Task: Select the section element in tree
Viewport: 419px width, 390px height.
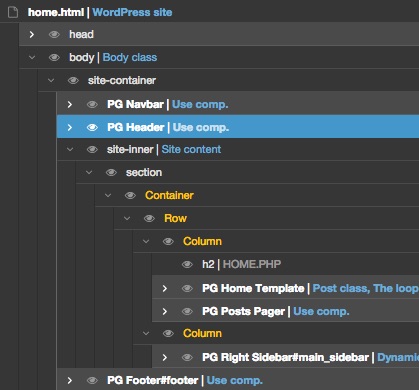Action: (x=144, y=172)
